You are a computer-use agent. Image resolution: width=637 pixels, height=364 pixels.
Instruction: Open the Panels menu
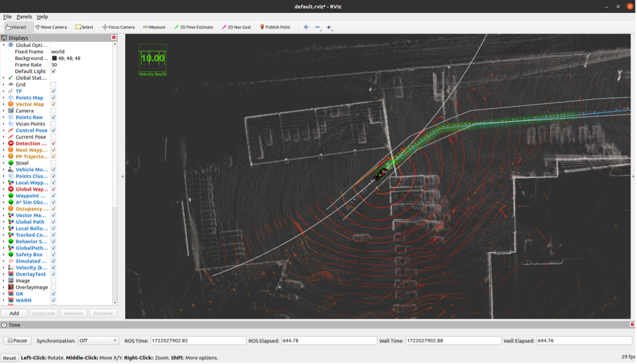click(24, 17)
